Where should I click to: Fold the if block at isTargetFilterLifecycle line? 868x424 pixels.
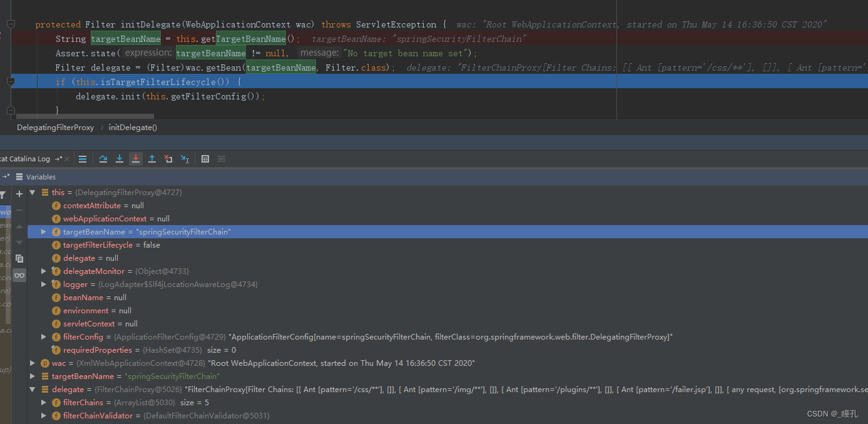click(x=11, y=82)
